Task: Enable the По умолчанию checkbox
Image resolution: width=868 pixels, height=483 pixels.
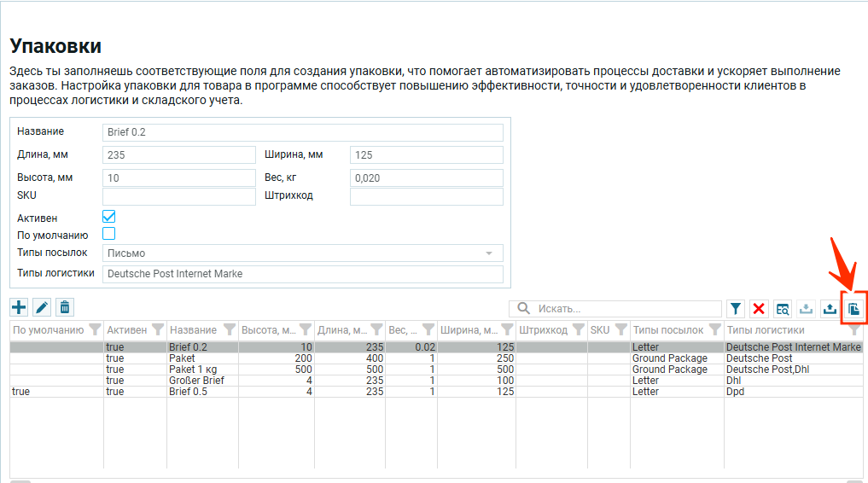Action: [x=108, y=234]
